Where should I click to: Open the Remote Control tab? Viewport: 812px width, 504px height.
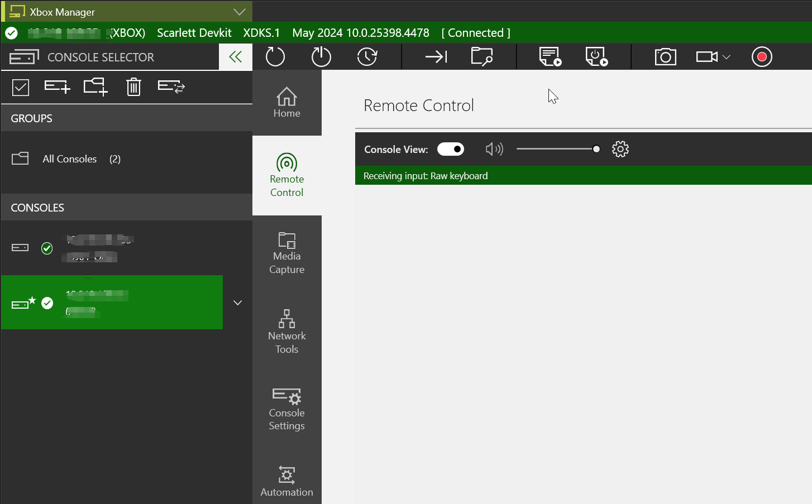point(287,175)
